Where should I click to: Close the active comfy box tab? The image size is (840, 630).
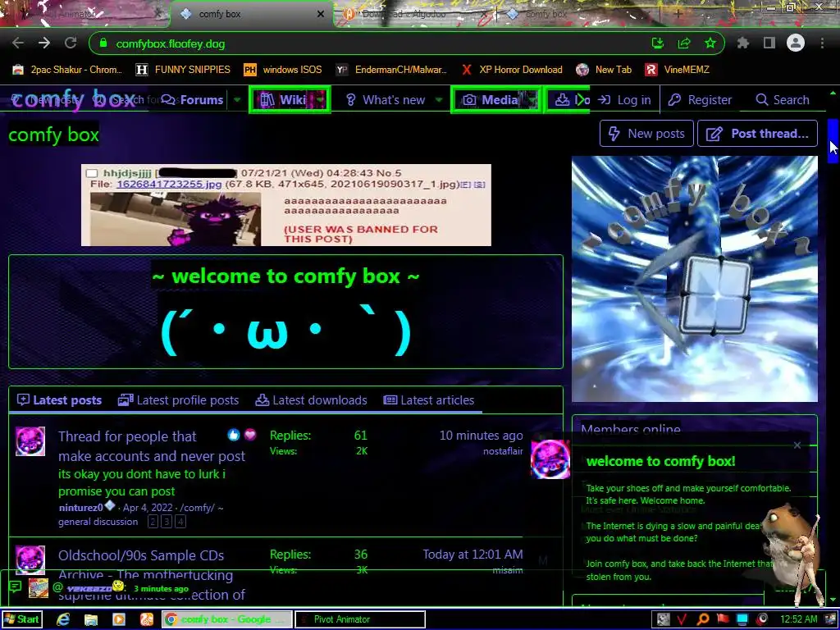pyautogui.click(x=321, y=15)
